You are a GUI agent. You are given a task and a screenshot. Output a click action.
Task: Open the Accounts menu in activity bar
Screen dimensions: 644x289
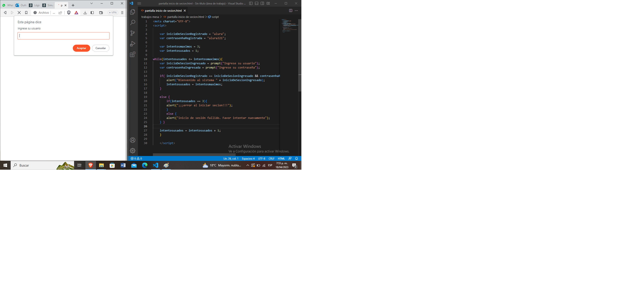[x=133, y=140]
